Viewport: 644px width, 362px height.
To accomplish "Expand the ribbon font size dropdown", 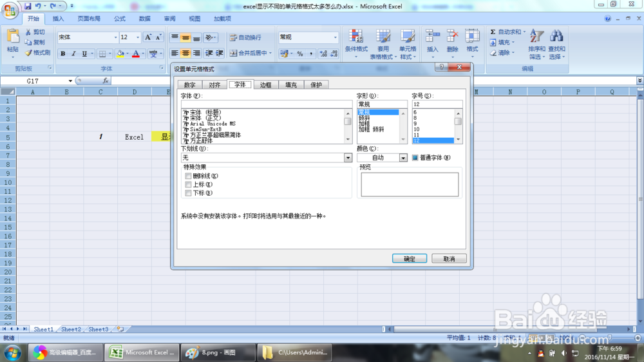I will (x=138, y=37).
